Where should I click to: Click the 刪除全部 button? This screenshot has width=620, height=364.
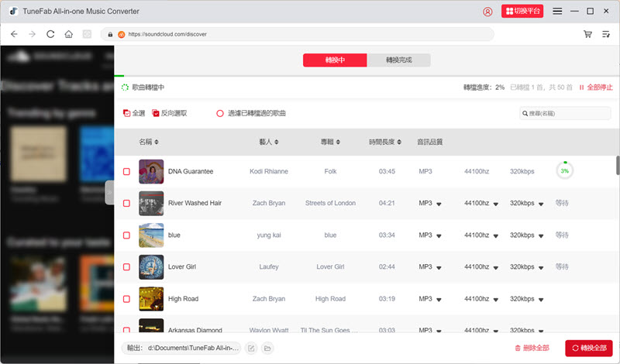[532, 349]
